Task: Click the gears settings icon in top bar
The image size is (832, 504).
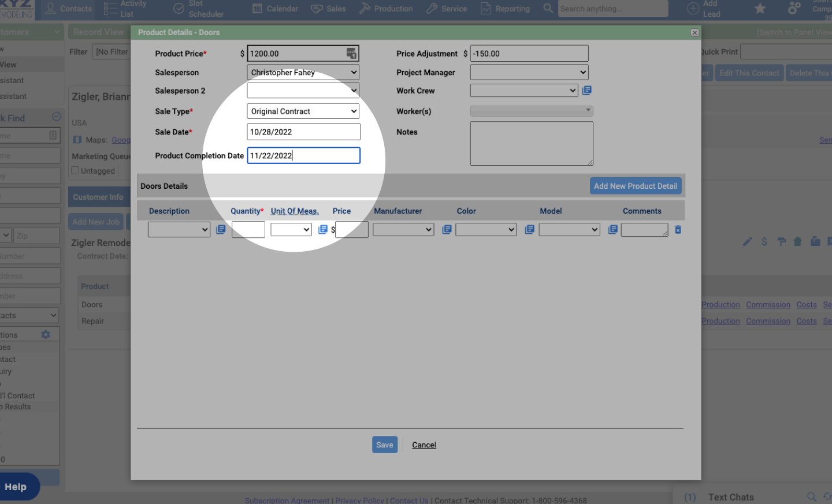Action: [795, 8]
